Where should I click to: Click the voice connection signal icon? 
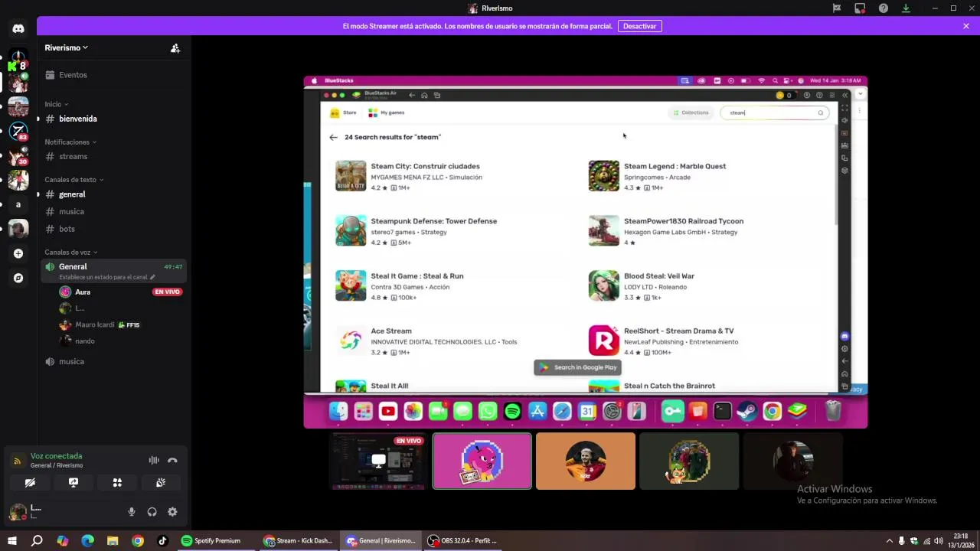pos(18,461)
